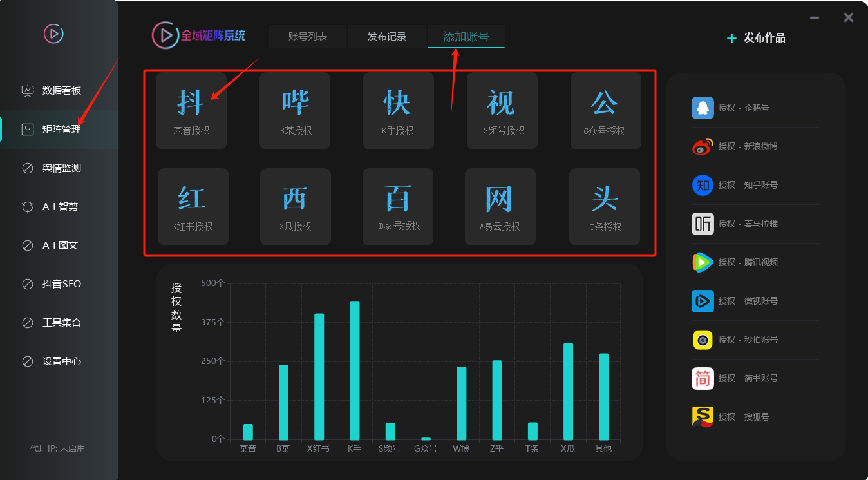Click 授权 - 知乎账号 link
868x480 pixels.
748,185
